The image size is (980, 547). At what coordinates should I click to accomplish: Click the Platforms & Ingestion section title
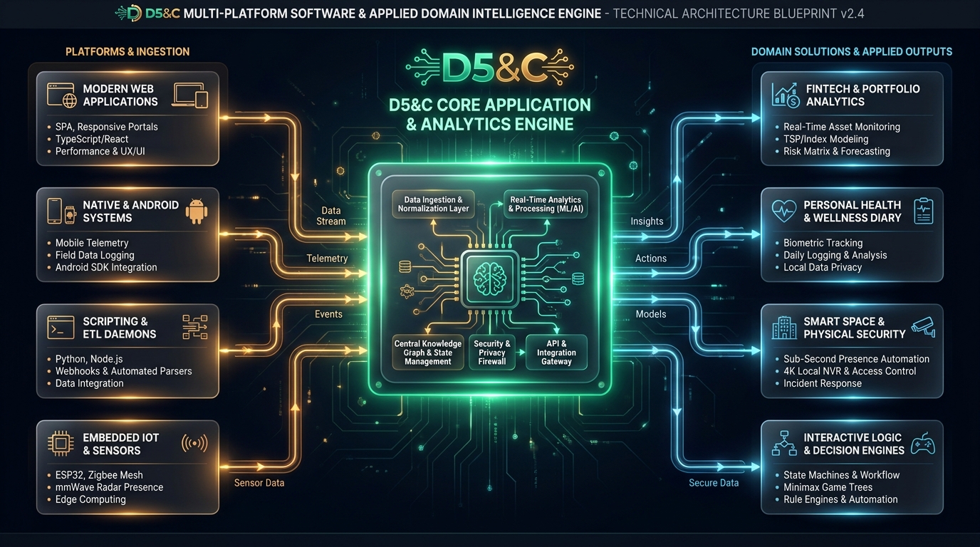coord(127,51)
